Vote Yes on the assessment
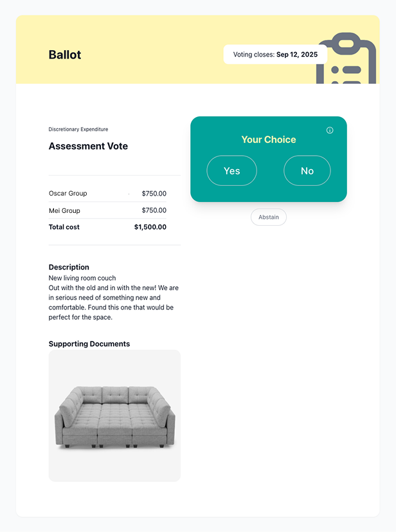 [x=231, y=170]
